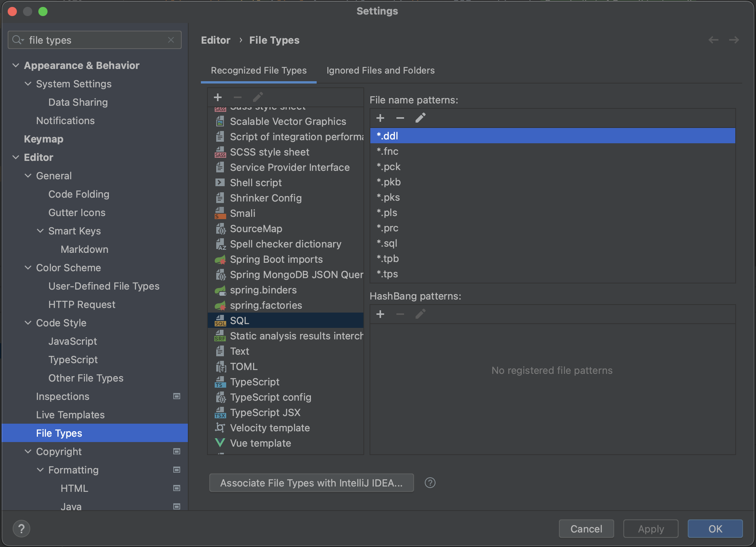Click the Vue template icon
756x547 pixels.
220,443
